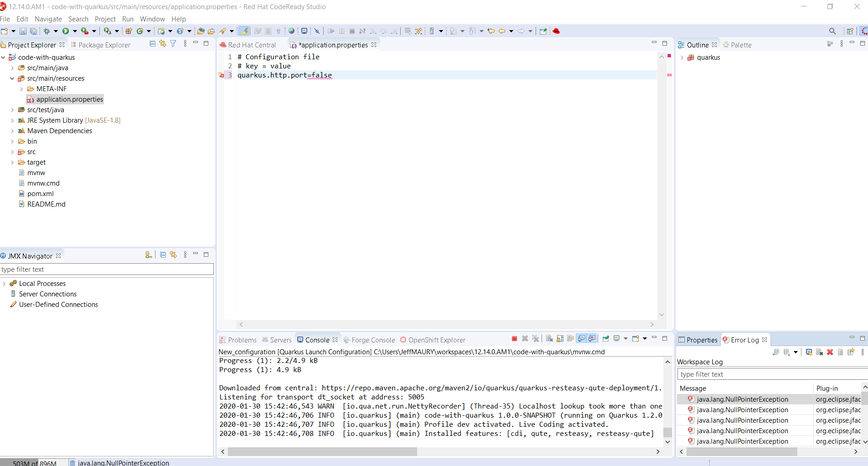
Task: Click the Open Perspective icon
Action: 850,31
